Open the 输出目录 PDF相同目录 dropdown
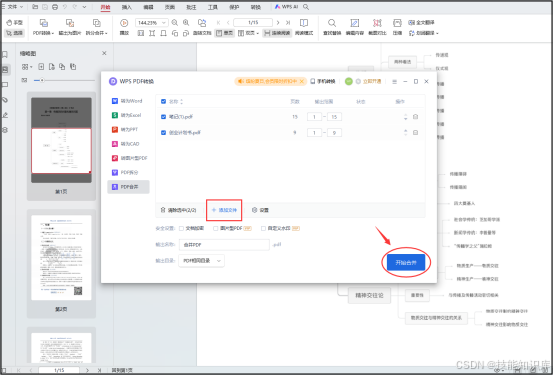The width and height of the screenshot is (554, 376). (x=201, y=261)
